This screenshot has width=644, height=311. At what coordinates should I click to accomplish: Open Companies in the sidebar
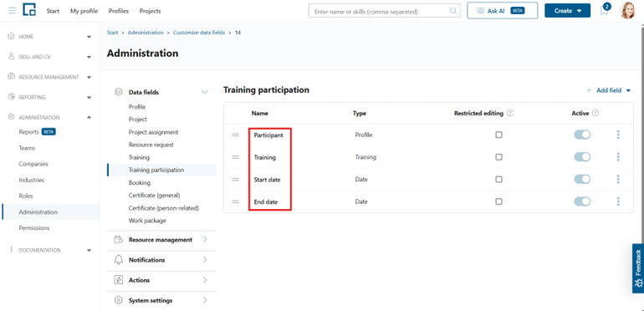pyautogui.click(x=33, y=164)
